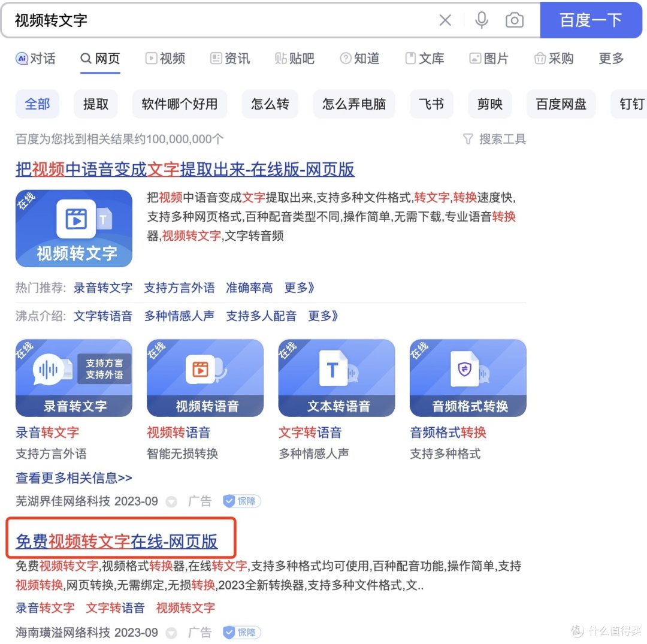Viewport: 647px width, 644px height.
Task: Clear the search box with the X icon
Action: point(445,20)
